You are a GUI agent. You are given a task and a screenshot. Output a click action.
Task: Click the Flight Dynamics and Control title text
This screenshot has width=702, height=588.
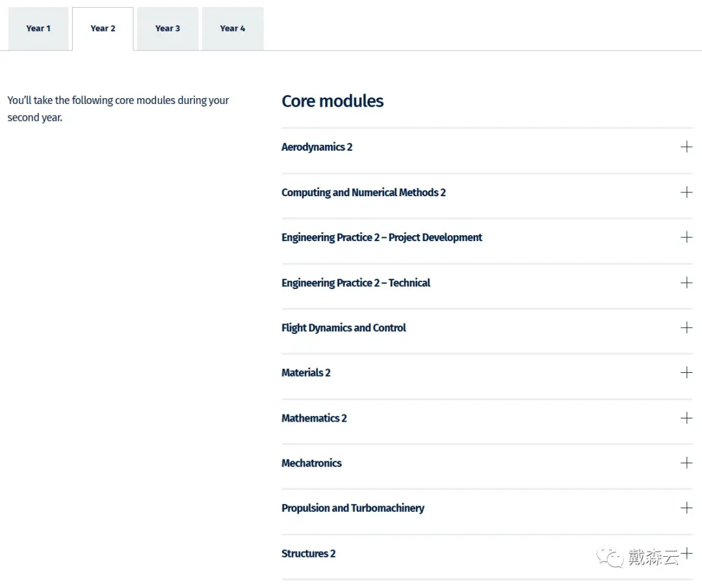343,327
